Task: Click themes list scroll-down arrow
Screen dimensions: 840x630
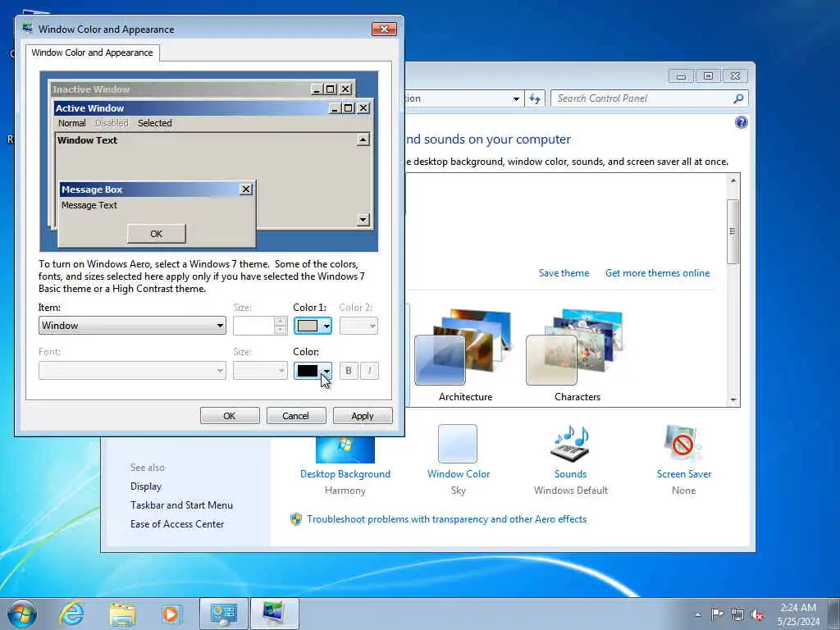Action: [733, 400]
